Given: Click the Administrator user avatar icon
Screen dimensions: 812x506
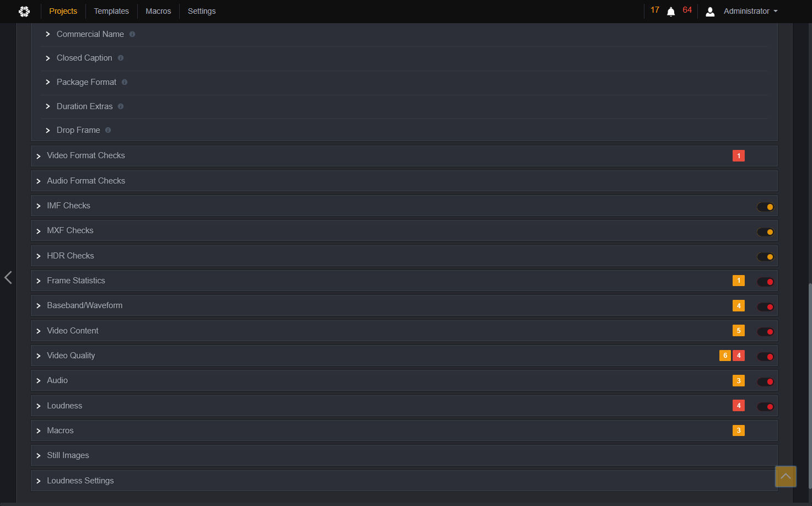Looking at the screenshot, I should (710, 12).
